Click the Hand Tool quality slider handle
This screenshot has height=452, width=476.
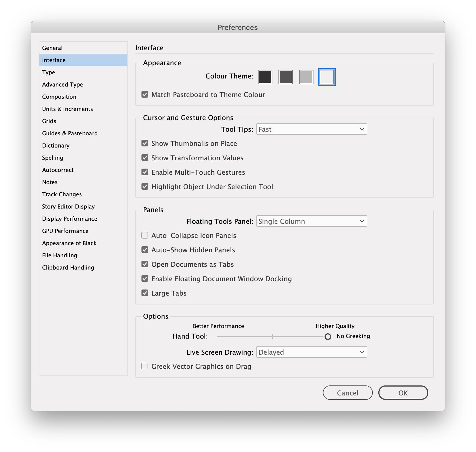point(328,336)
